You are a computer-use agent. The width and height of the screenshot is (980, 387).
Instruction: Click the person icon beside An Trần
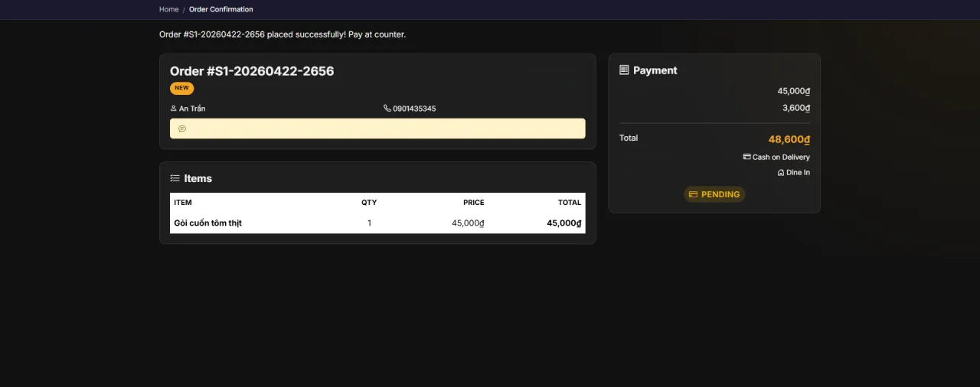(x=174, y=109)
